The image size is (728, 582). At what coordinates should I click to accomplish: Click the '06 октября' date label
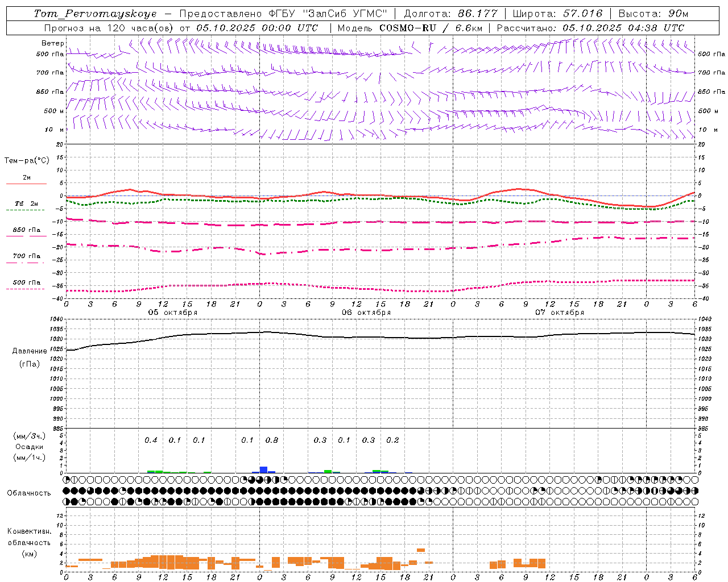[x=366, y=313]
